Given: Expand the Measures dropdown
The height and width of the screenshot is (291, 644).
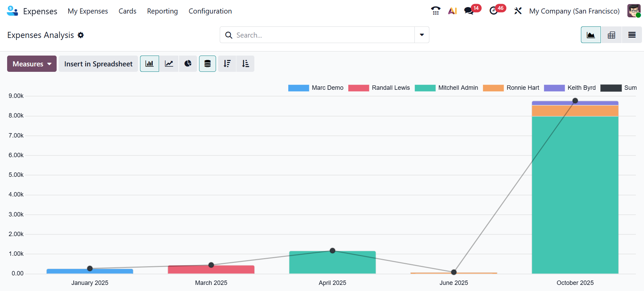Looking at the screenshot, I should click(32, 64).
